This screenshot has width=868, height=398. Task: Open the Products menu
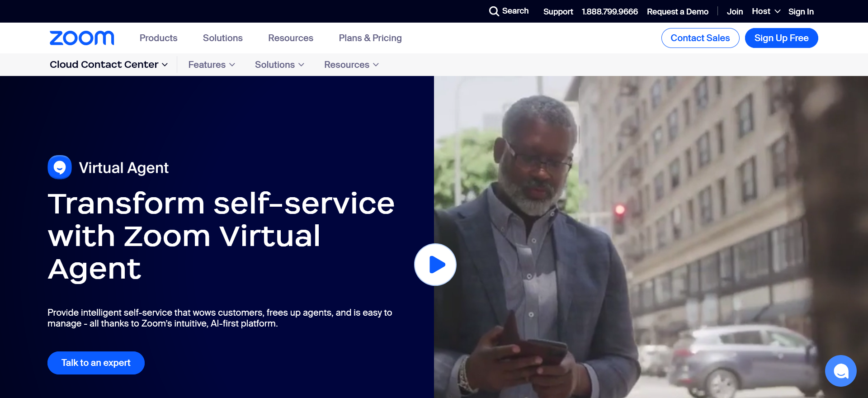coord(158,38)
